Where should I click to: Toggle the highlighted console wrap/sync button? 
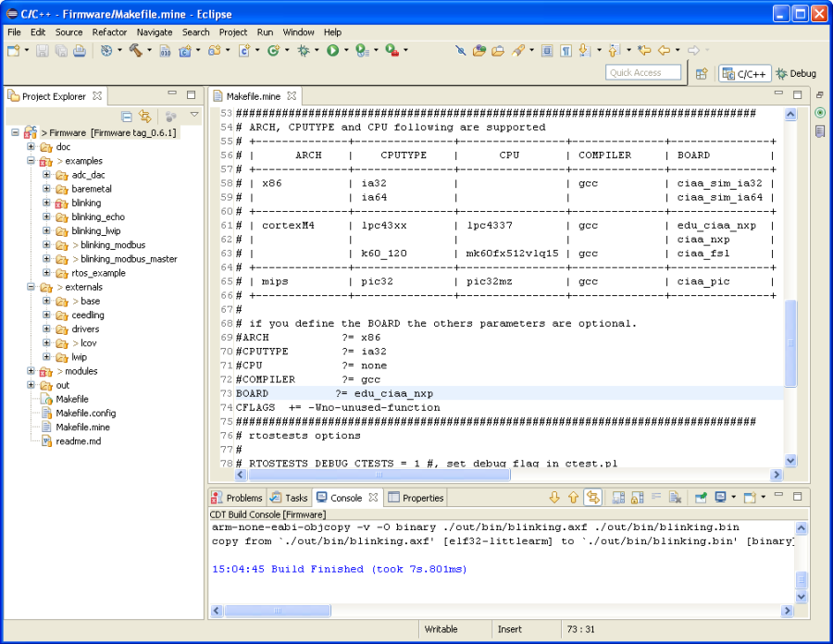(x=593, y=498)
